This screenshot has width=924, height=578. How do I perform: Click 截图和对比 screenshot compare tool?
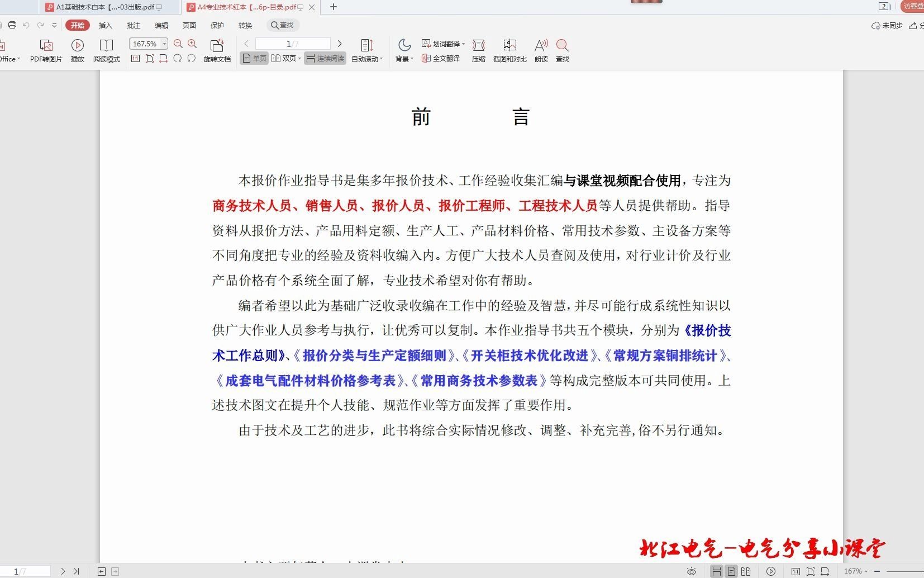click(509, 50)
